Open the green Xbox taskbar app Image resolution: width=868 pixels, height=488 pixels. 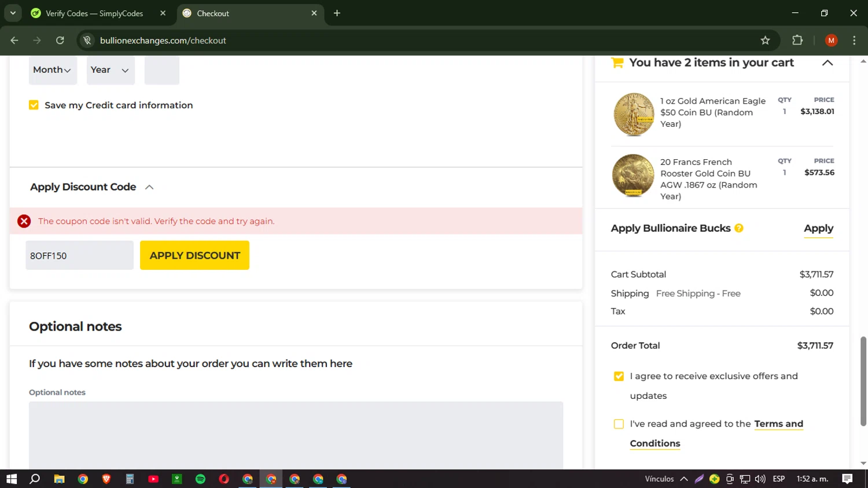[177, 479]
